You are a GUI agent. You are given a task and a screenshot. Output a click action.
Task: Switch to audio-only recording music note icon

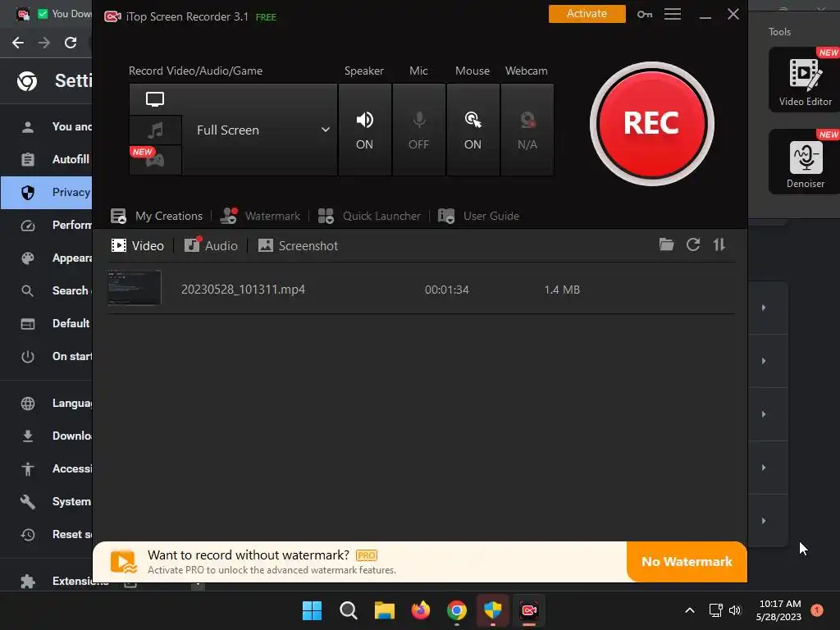[x=155, y=130]
